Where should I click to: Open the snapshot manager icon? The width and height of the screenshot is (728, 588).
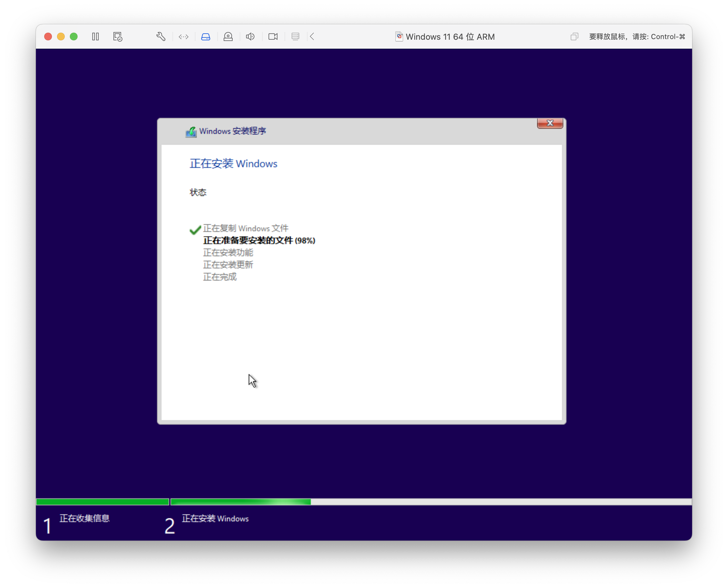click(118, 37)
